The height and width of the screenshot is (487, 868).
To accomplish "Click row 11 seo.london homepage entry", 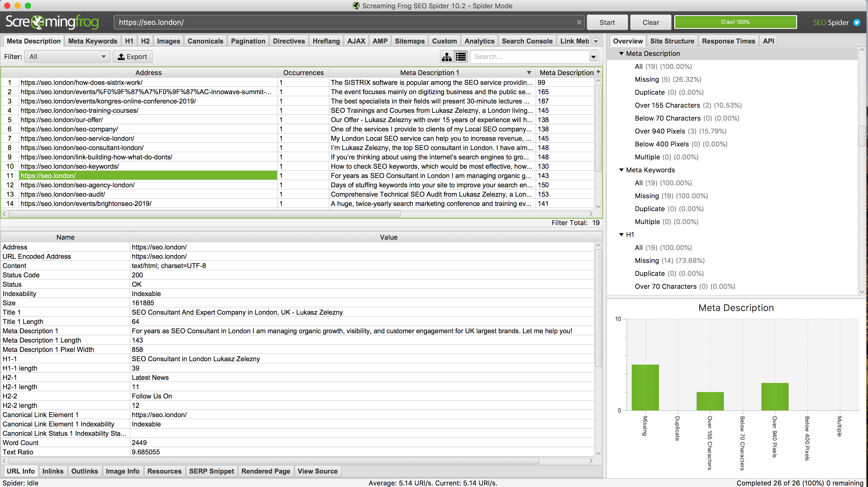I will (x=148, y=175).
